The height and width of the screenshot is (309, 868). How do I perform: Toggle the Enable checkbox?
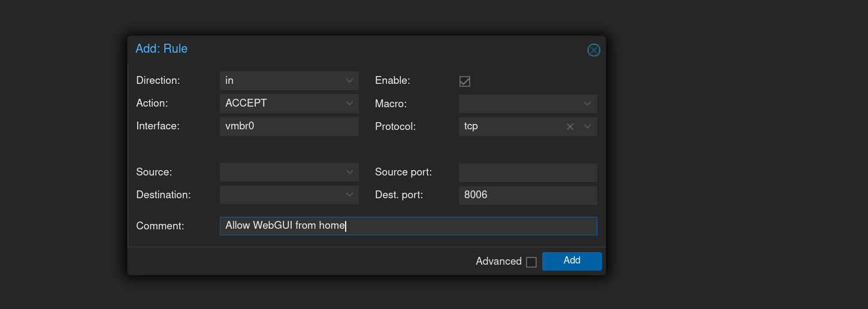pos(465,81)
